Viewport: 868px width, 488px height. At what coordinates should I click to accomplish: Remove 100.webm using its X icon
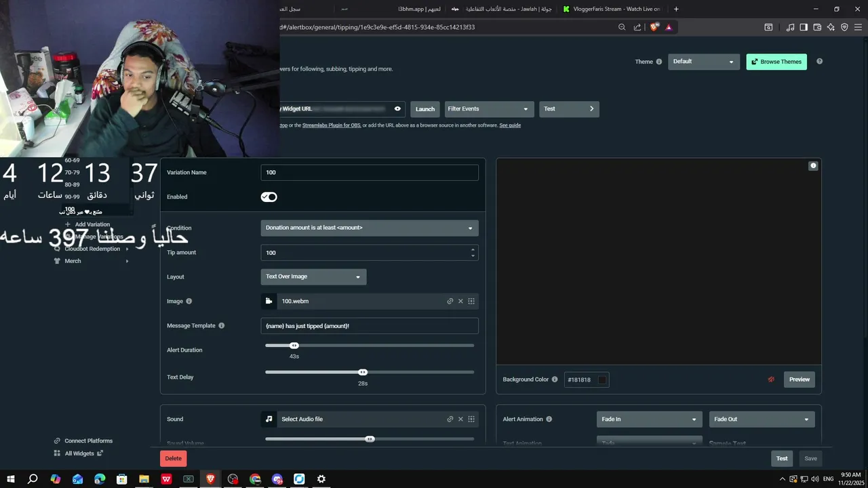pyautogui.click(x=460, y=301)
